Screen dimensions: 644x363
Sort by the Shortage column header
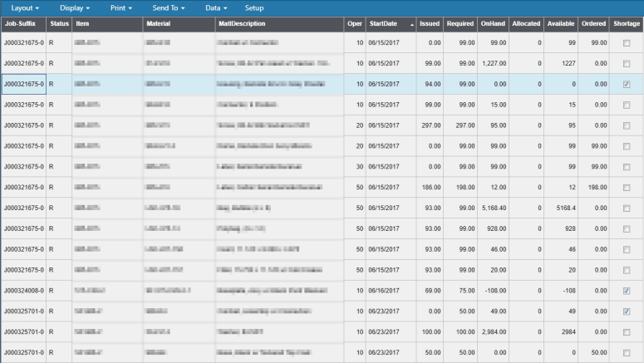627,24
